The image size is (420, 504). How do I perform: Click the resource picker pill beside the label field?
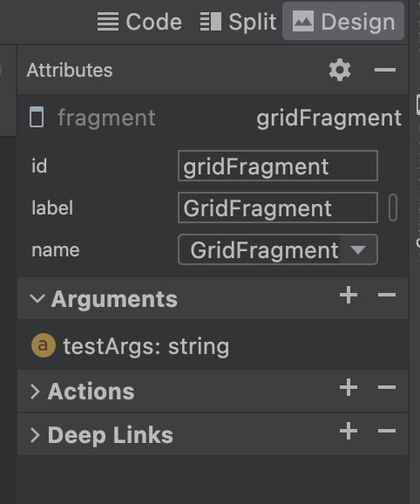point(393,208)
